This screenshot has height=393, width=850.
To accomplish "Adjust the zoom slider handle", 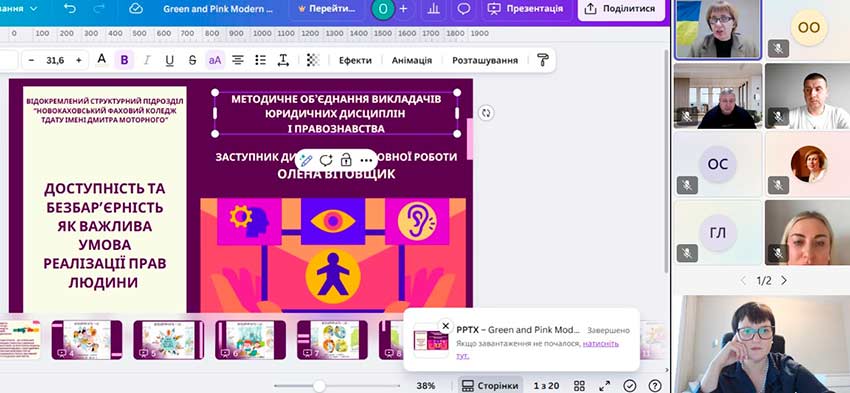I will tap(319, 385).
